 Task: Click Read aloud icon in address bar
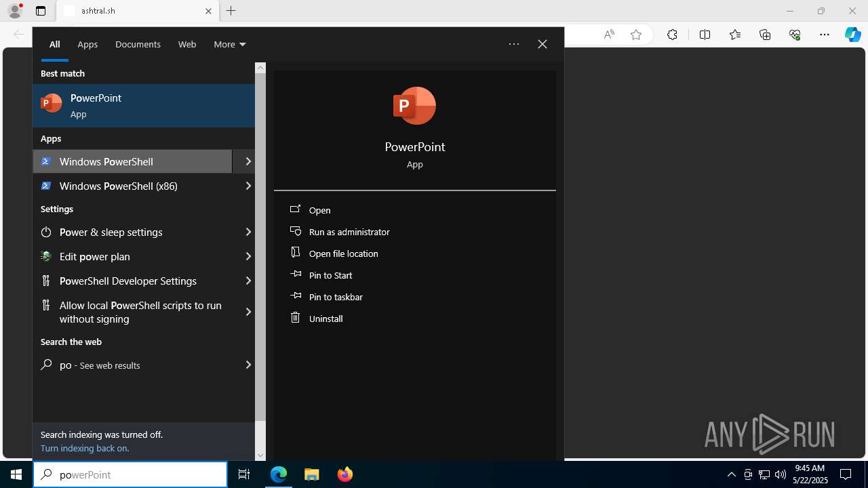point(609,35)
